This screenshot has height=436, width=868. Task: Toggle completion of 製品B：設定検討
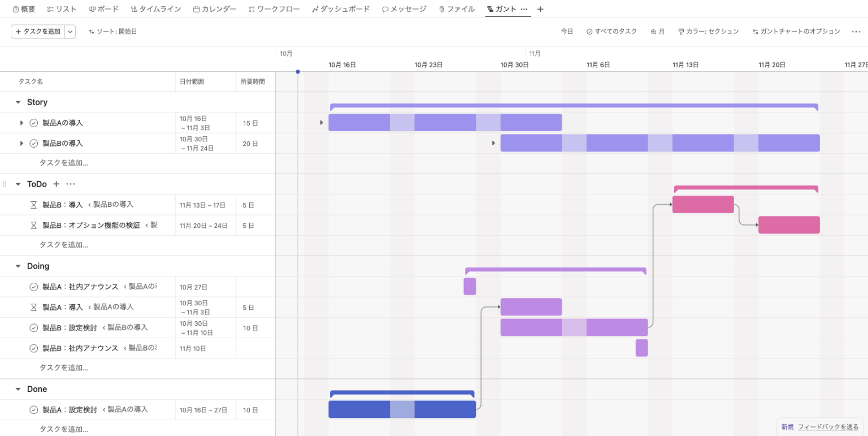tap(33, 328)
